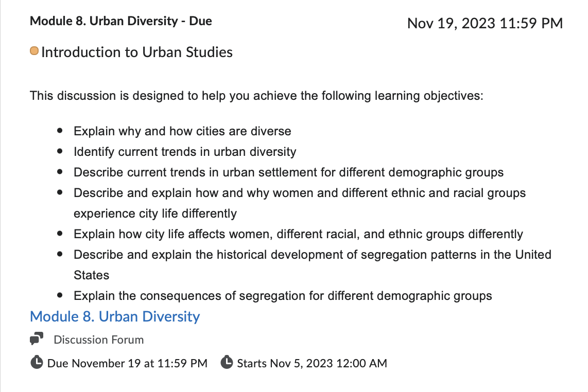Click the objective Explain how city life affects women

point(298,234)
